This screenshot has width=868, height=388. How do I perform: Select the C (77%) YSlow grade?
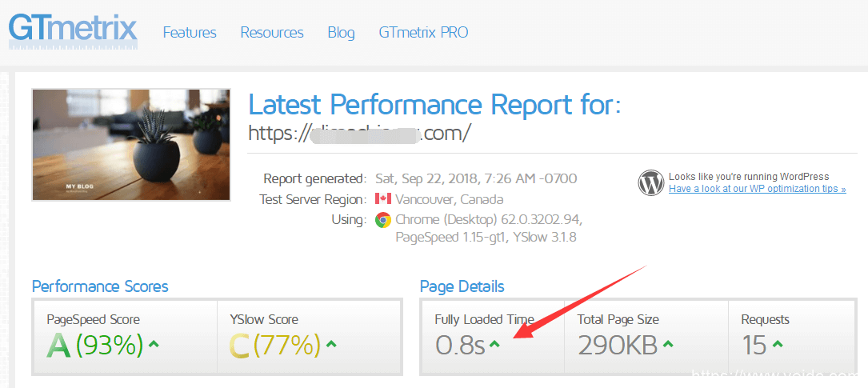pyautogui.click(x=275, y=345)
